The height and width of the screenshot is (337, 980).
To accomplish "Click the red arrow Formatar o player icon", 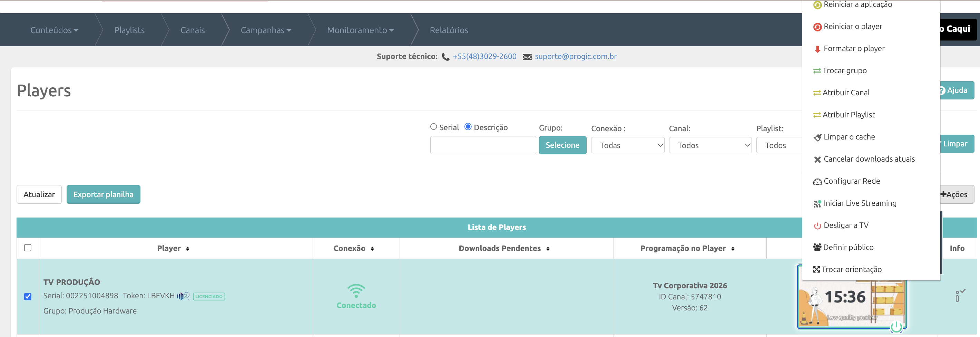I will [817, 49].
